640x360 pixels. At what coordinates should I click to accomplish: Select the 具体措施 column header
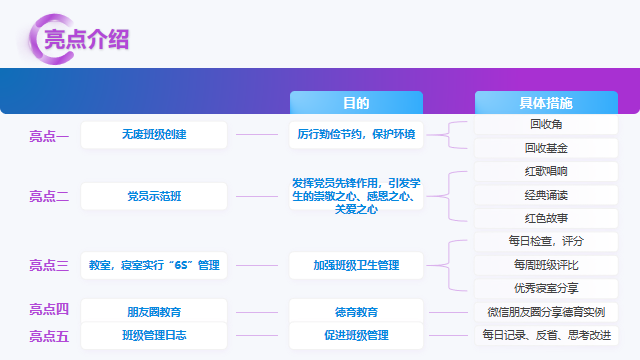click(546, 102)
